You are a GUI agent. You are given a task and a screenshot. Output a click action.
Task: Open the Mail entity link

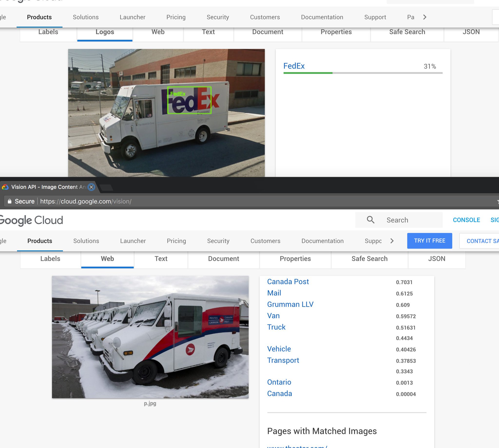coord(274,293)
